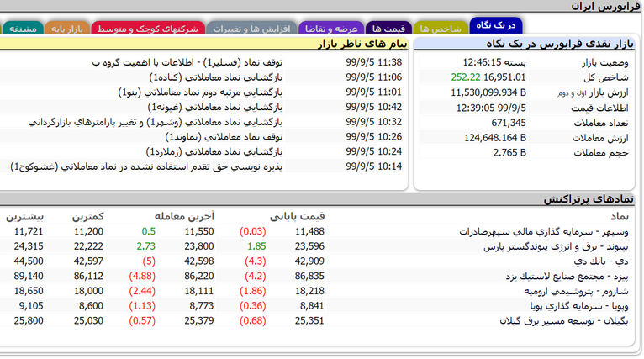Select the مشتقه tab
This screenshot has height=359, width=644.
[x=23, y=28]
